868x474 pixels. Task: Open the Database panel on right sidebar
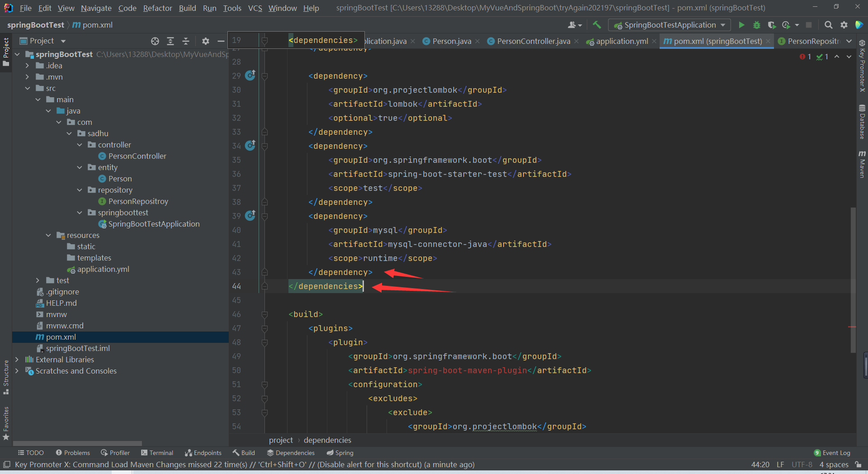863,122
